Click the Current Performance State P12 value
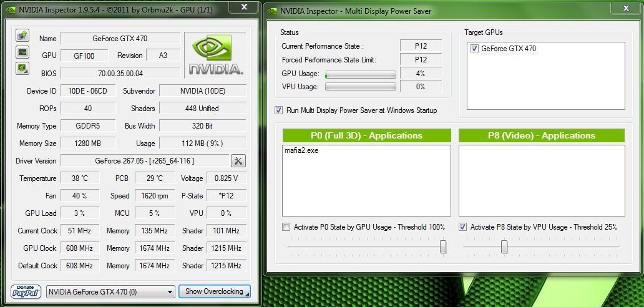The height and width of the screenshot is (307, 644). pyautogui.click(x=421, y=46)
